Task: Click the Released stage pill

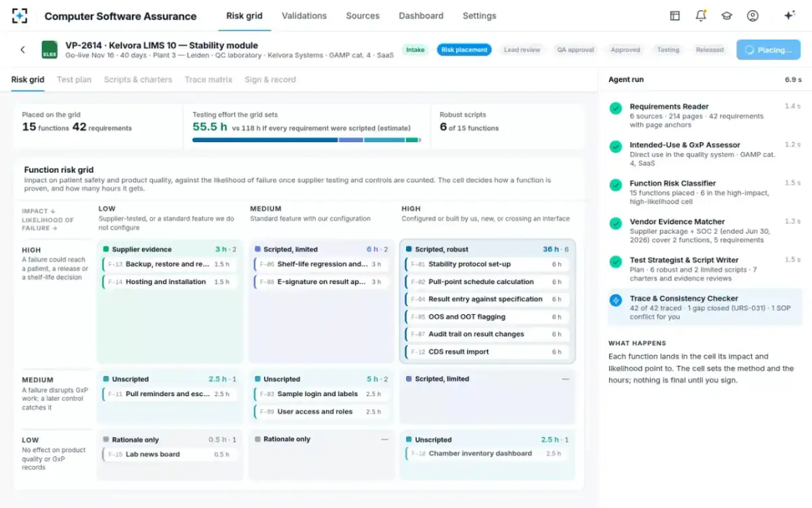Action: (710, 49)
